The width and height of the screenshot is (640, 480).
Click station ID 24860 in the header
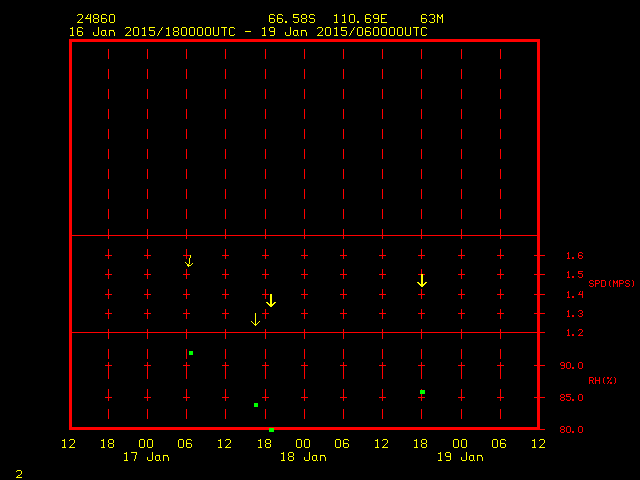pos(95,19)
